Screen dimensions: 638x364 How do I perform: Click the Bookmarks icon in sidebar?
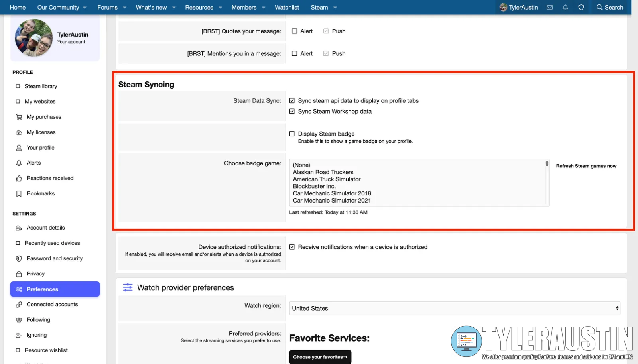click(19, 194)
